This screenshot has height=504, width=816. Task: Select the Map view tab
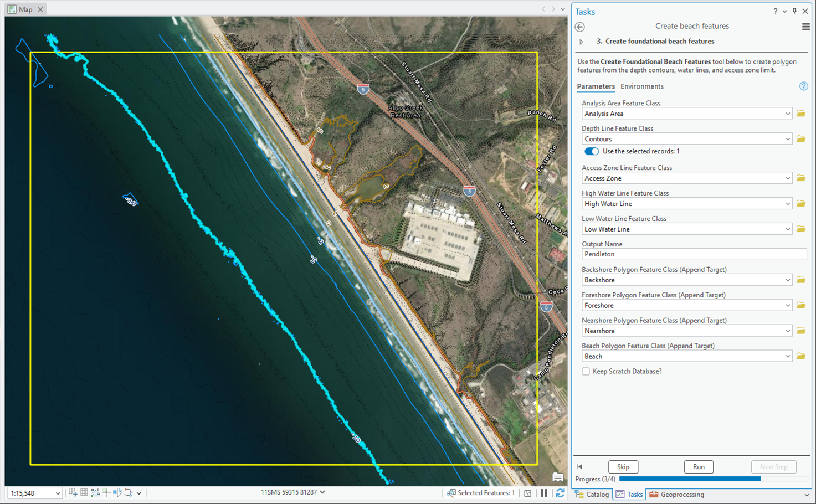coord(26,9)
